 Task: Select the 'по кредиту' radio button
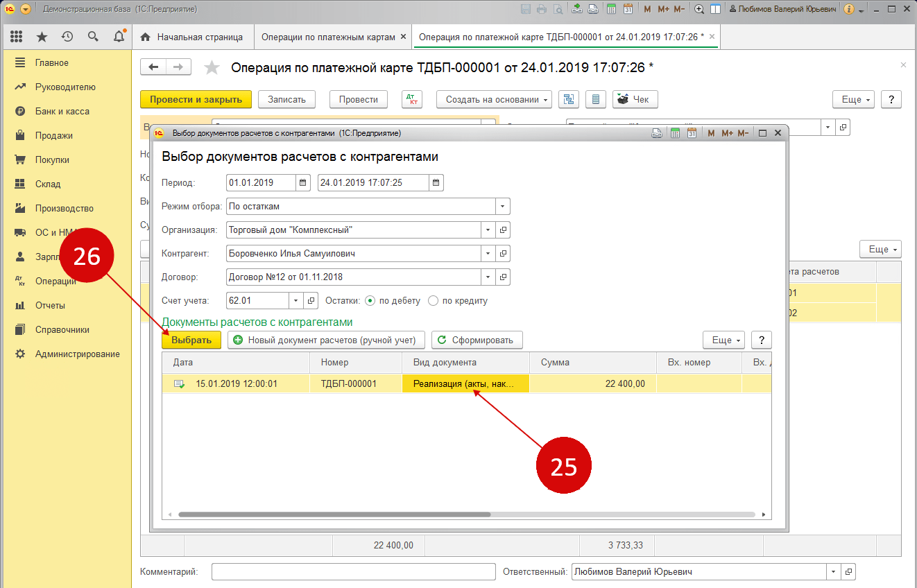click(x=434, y=301)
